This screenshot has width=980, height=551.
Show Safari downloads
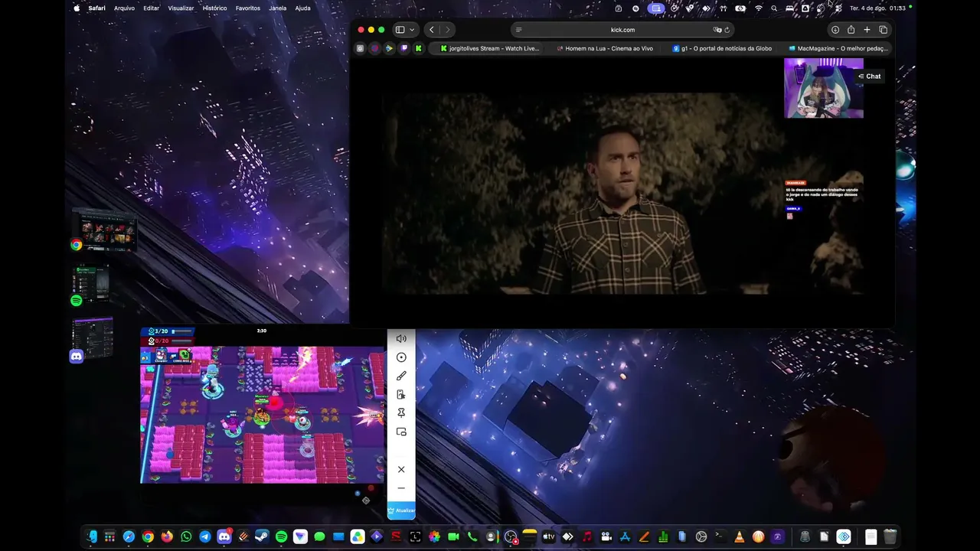[835, 30]
